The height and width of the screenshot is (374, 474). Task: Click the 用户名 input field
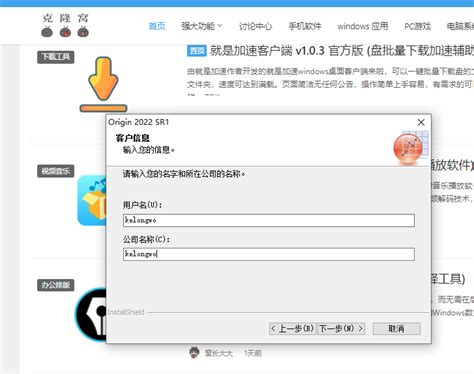tap(269, 220)
